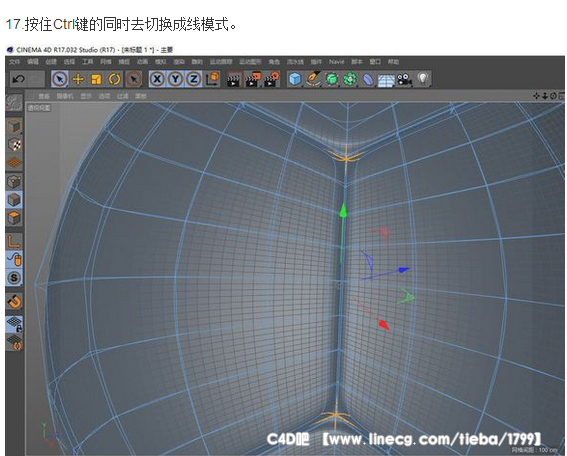This screenshot has height=456, width=567.
Task: Add a Camera object
Action: [x=405, y=80]
